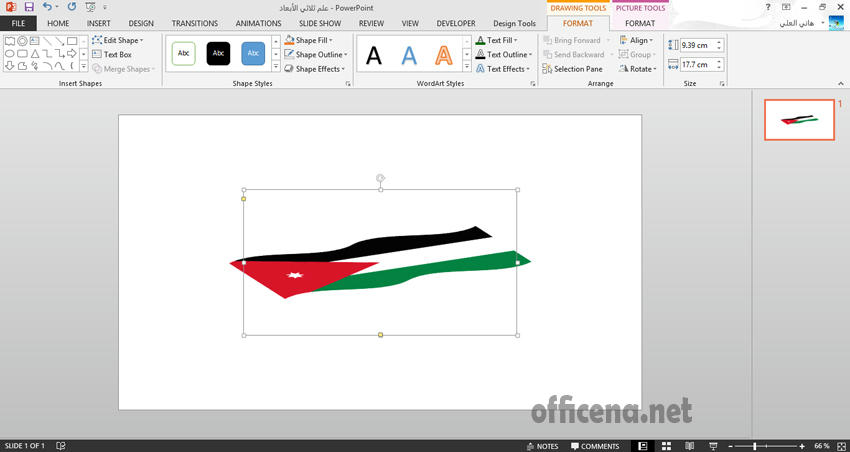This screenshot has width=850, height=452.
Task: Open the FILE tab
Action: click(x=18, y=23)
